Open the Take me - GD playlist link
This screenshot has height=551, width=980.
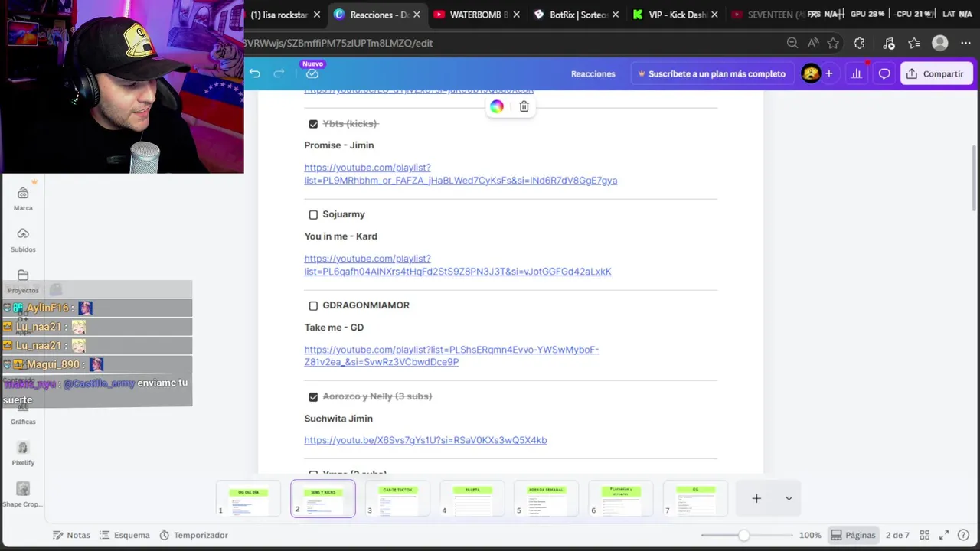coord(452,356)
